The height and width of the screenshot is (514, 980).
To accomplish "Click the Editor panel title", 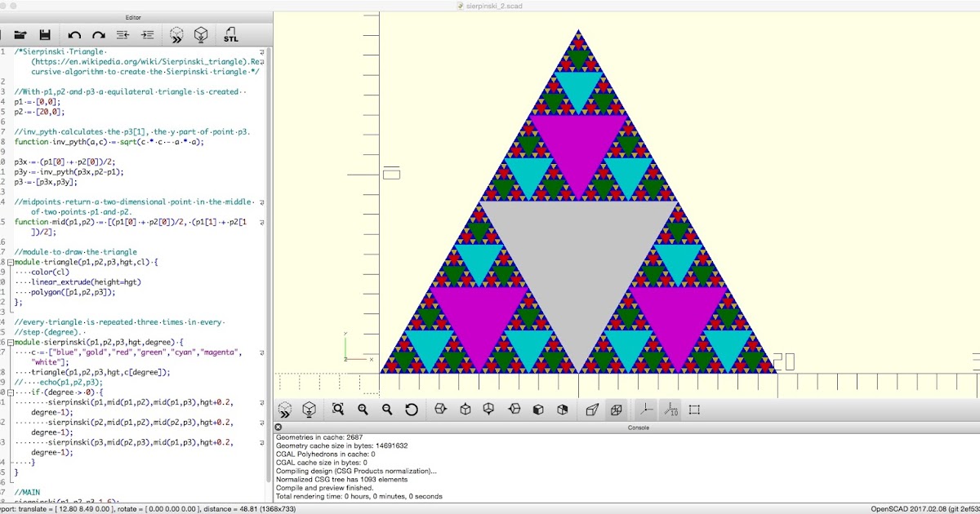I will point(133,16).
